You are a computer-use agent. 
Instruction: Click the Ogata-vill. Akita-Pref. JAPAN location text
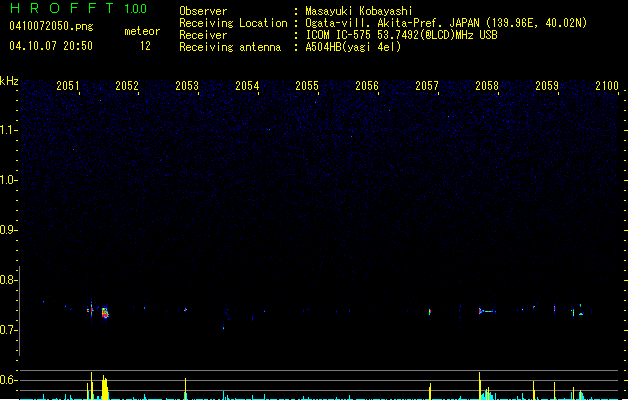click(446, 23)
